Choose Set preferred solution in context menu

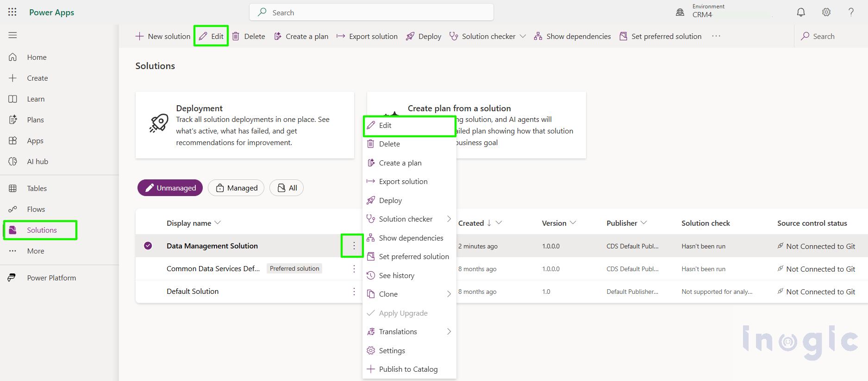[409, 256]
